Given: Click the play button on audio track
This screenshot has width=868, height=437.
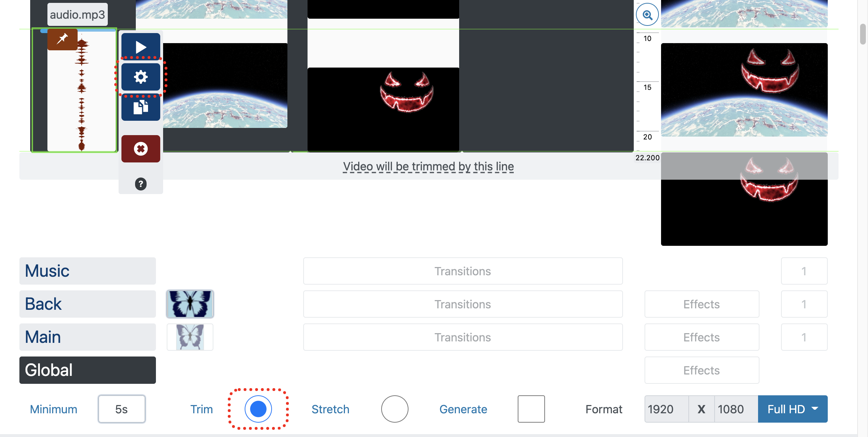Looking at the screenshot, I should 140,47.
